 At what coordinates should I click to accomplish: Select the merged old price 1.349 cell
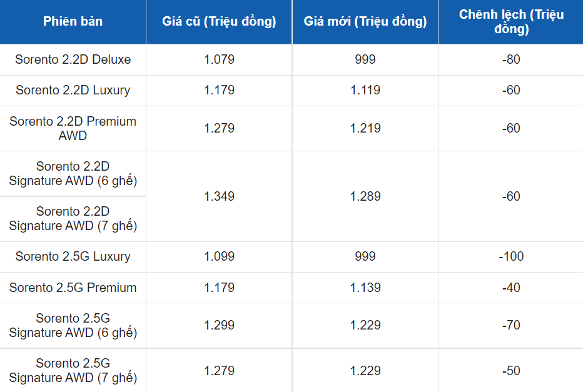click(x=219, y=196)
